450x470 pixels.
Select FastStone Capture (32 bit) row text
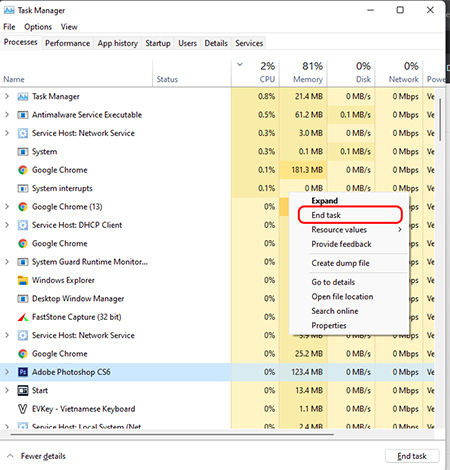[76, 317]
